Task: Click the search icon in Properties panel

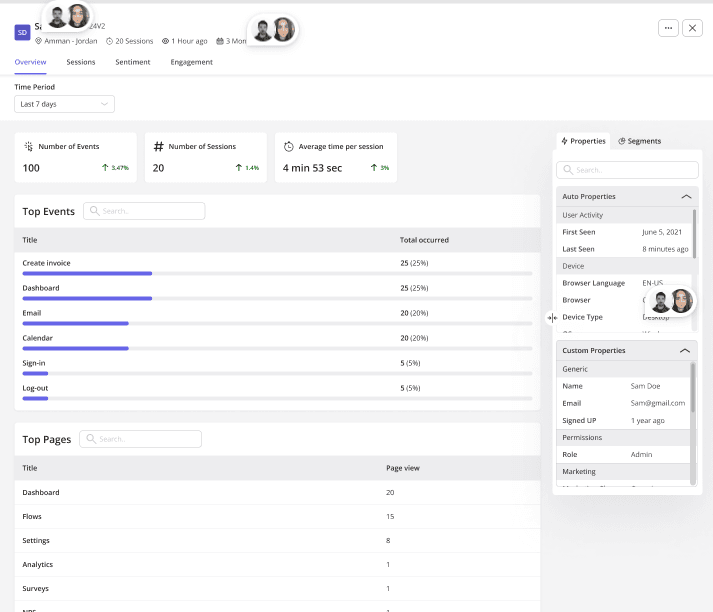Action: (568, 170)
